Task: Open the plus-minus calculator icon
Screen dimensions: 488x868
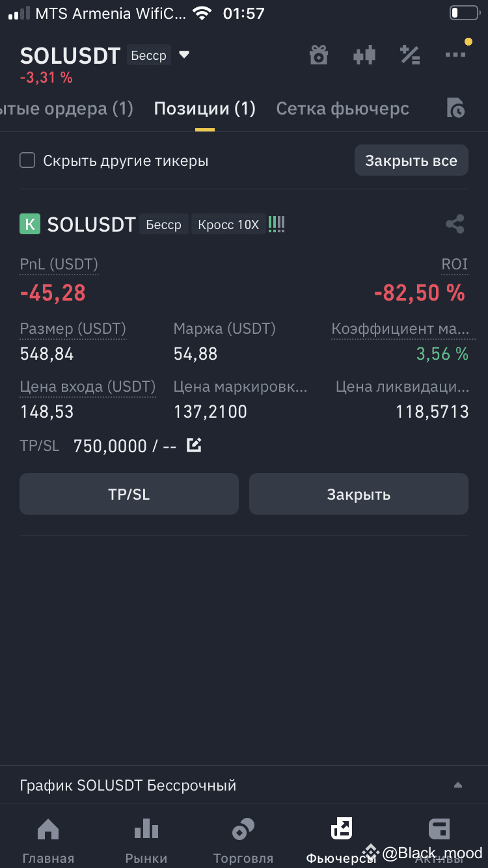Action: 410,55
